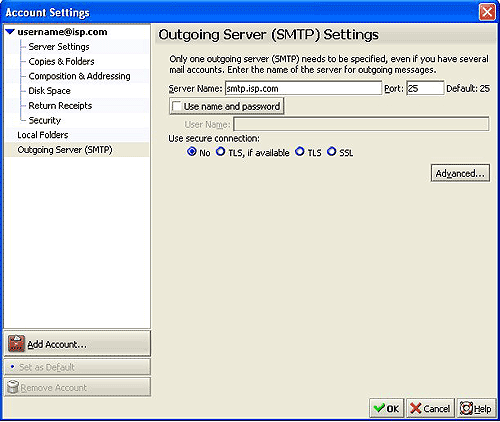Open Return Receipts settings

point(60,106)
